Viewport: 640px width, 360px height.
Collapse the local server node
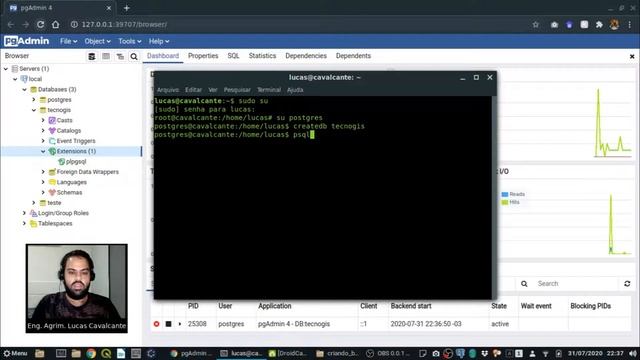tap(16, 79)
